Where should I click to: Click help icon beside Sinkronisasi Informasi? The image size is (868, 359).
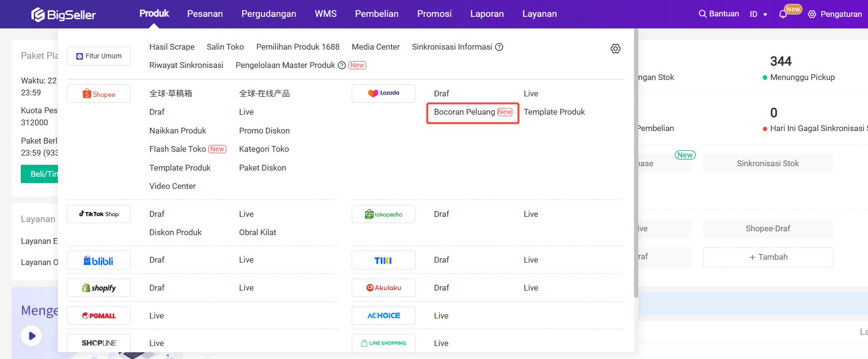(x=499, y=47)
